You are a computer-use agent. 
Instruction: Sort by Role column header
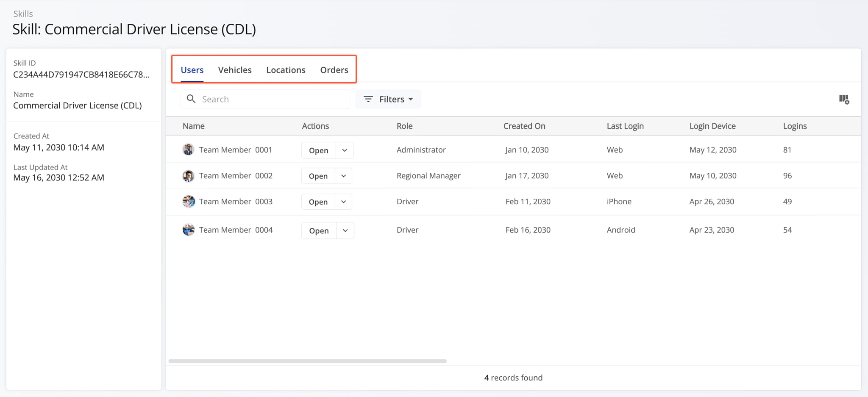click(x=405, y=126)
